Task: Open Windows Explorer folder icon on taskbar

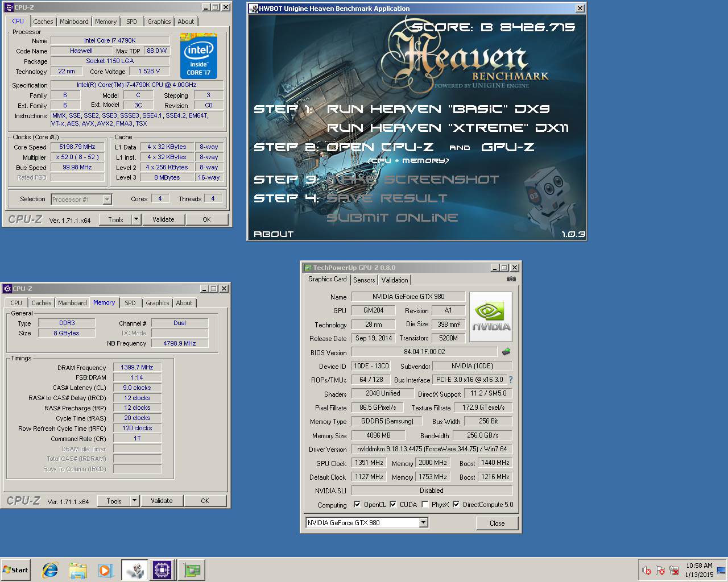Action: pyautogui.click(x=78, y=570)
